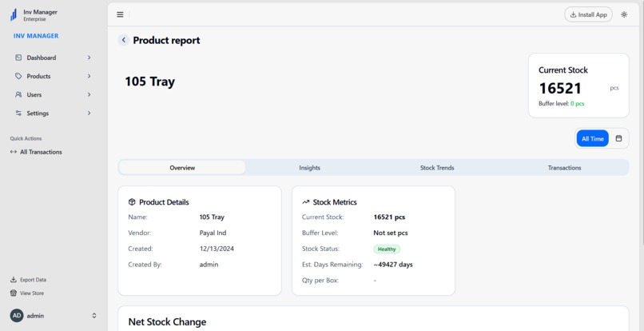The image size is (644, 331).
Task: Click the Net Stock Change heading
Action: coord(167,321)
